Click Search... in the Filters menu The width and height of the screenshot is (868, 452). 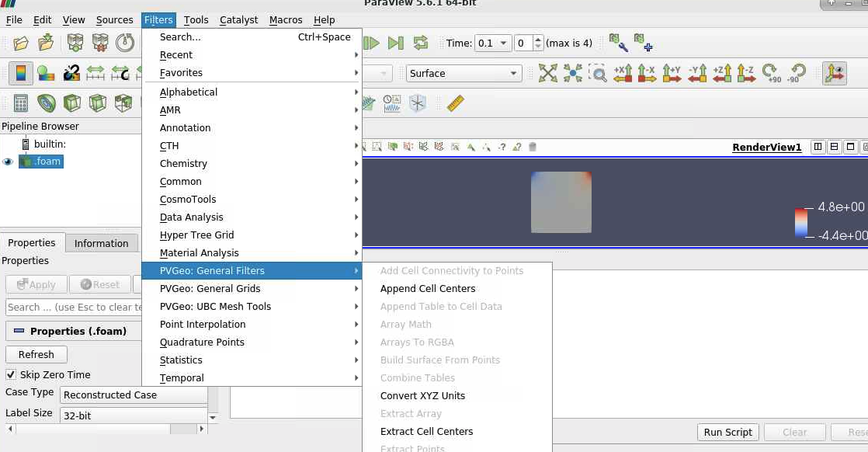point(252,37)
